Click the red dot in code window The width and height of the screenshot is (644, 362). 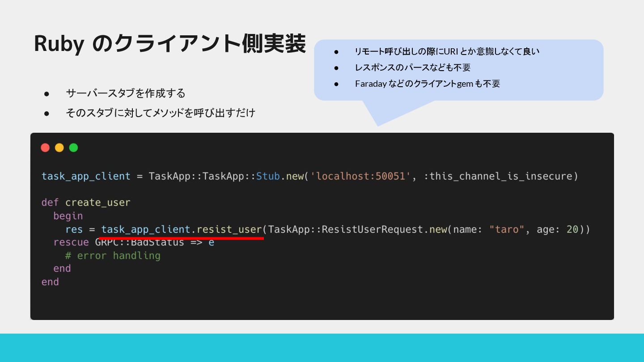[45, 147]
